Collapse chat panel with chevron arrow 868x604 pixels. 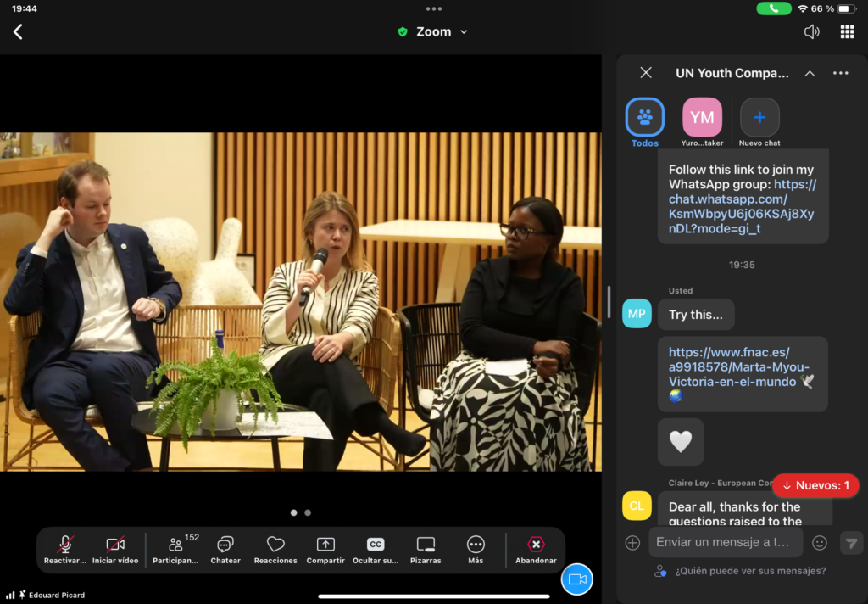pos(810,74)
